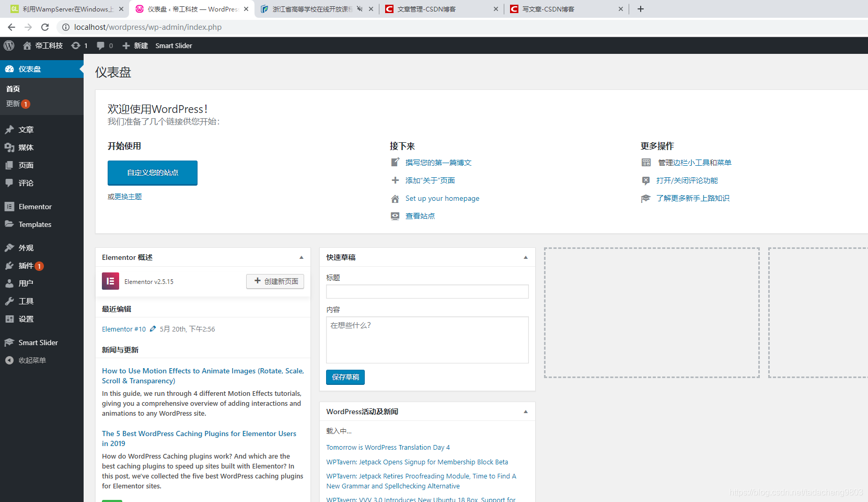Open Jetpack Retires Proofreading Module link
Image resolution: width=868 pixels, height=502 pixels.
[x=421, y=481]
